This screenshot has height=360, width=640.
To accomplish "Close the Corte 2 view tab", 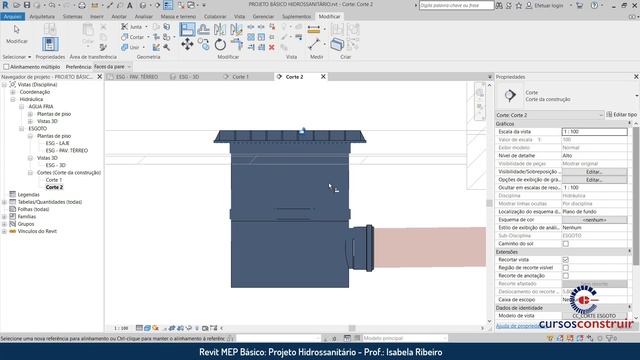I will (x=323, y=77).
